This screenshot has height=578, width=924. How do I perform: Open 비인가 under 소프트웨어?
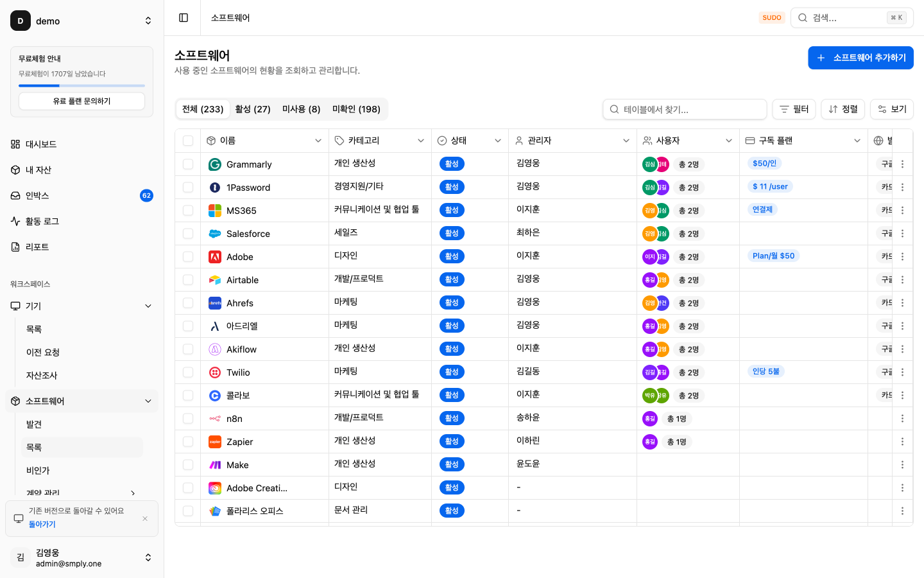(x=82, y=470)
